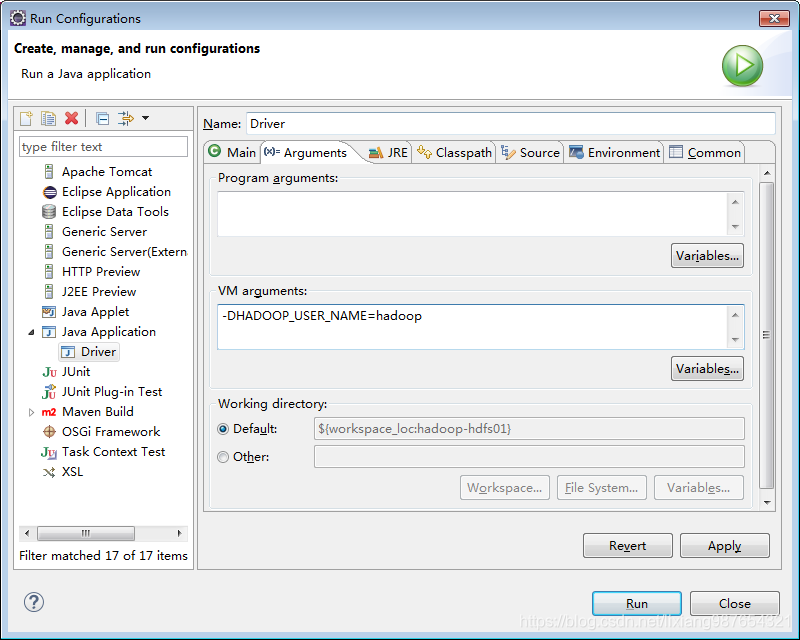Click the HTTP Preview icon
Viewport: 800px width, 640px height.
[49, 272]
